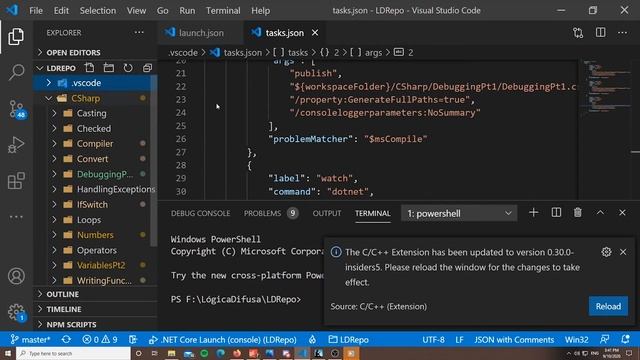Click the feedback icon in status bar
640x360 pixels.
(x=604, y=340)
